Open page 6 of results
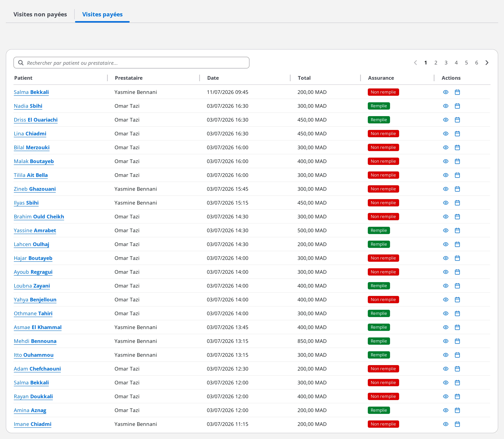Screen dimensions: 504x439 point(477,63)
